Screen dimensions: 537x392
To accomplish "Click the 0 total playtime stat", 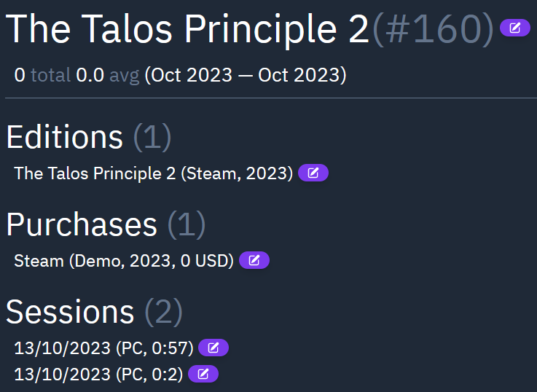I will pyautogui.click(x=42, y=74).
